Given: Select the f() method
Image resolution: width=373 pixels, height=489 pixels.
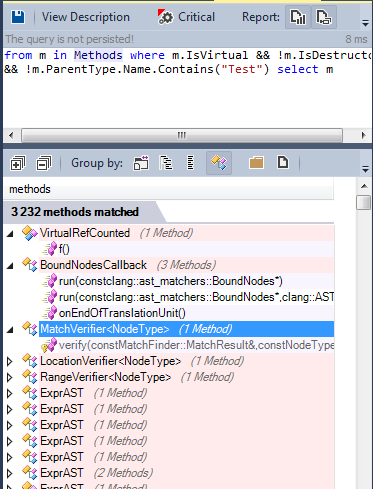Looking at the screenshot, I should pos(64,249).
